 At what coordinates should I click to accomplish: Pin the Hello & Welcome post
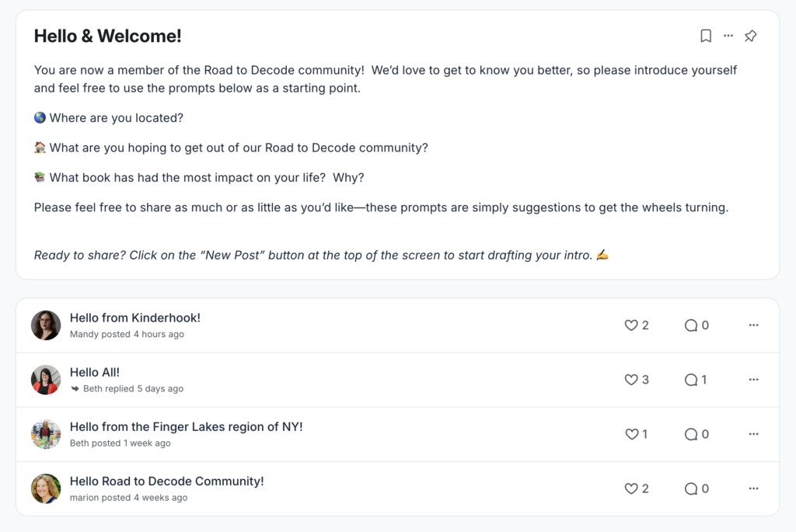pyautogui.click(x=750, y=36)
